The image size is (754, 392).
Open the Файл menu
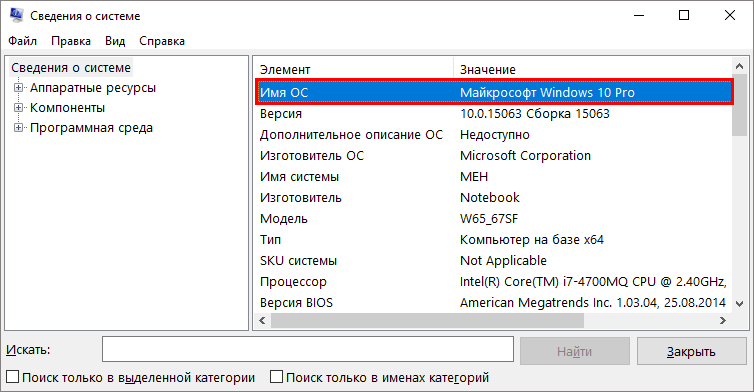(22, 41)
